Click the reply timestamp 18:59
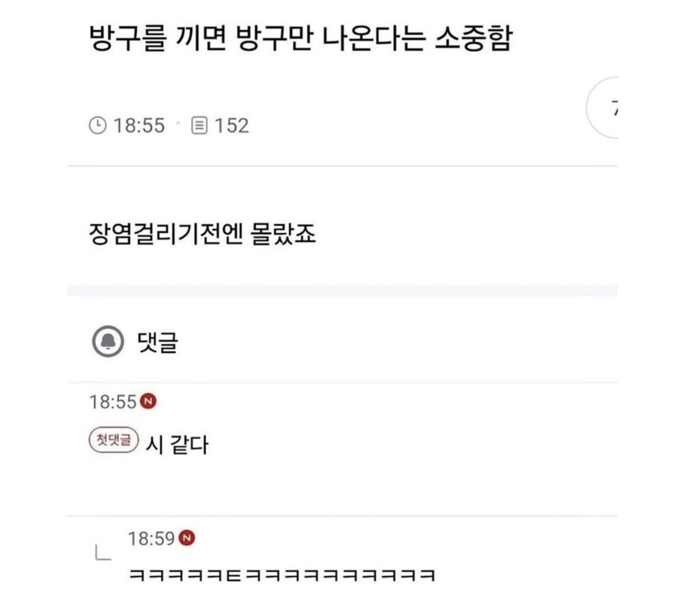Viewport: 685px width, 616px height. 152,538
